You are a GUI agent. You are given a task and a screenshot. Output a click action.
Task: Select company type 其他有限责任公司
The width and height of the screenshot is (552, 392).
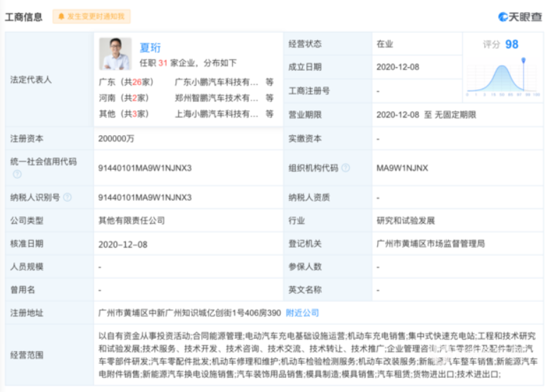(x=132, y=221)
